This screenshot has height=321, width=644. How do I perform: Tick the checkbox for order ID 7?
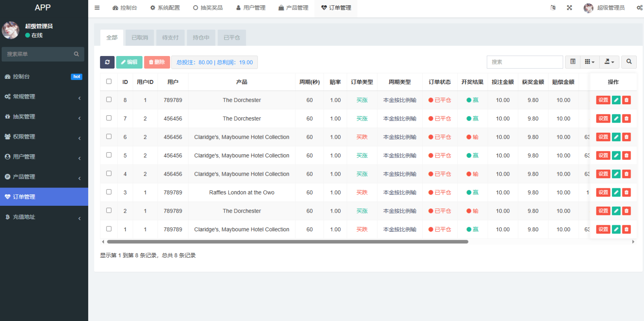109,118
